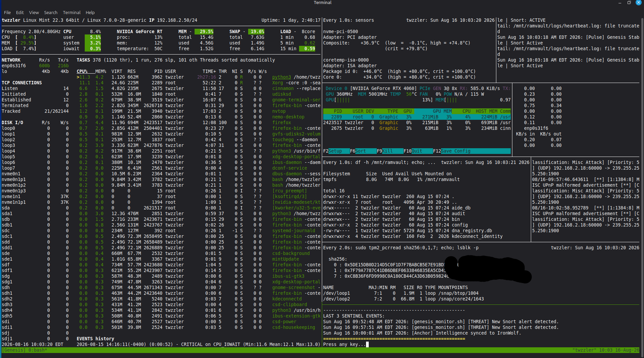Click the MEM 29.5% highlighted value
Screen dimensions: 644x358
point(204,31)
